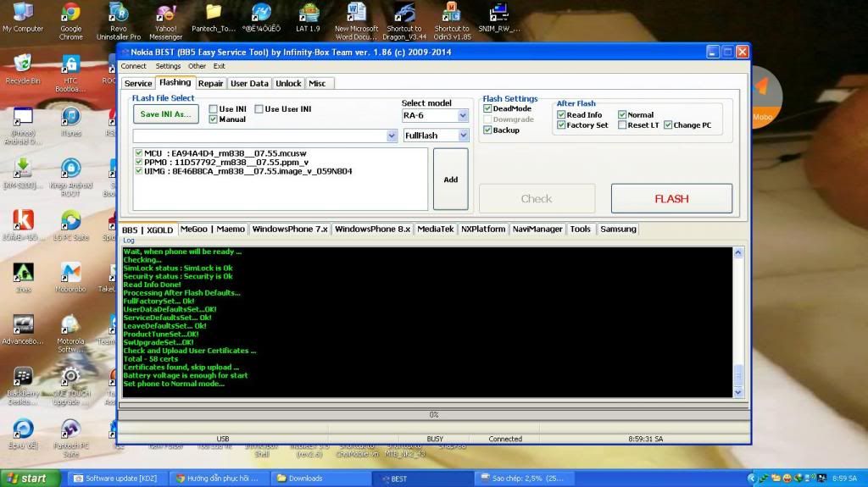Open the SNIM_RW desktop shortcut
This screenshot has width=868, height=487.
point(498,17)
